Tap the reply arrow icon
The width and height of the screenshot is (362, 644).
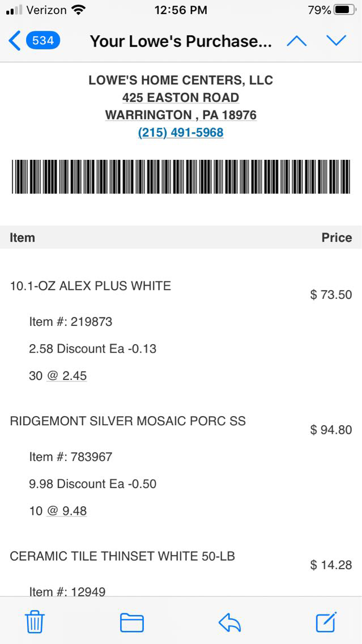pyautogui.click(x=229, y=622)
